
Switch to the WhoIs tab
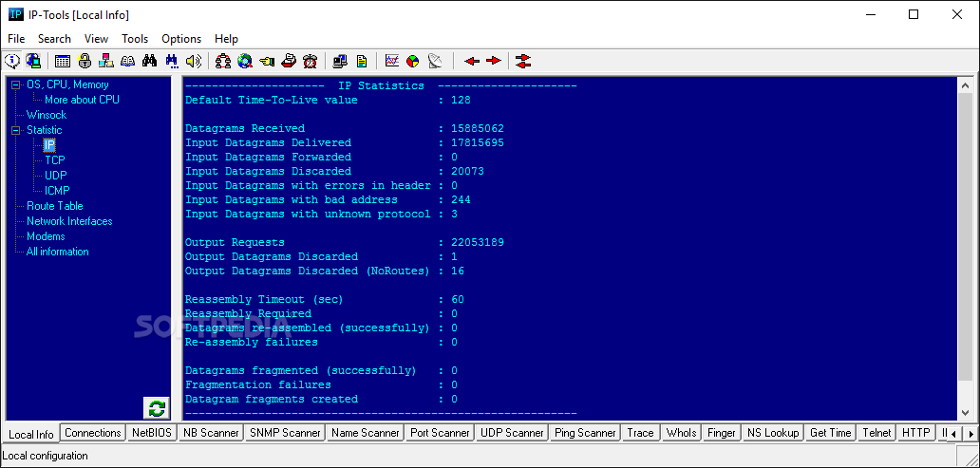point(681,432)
